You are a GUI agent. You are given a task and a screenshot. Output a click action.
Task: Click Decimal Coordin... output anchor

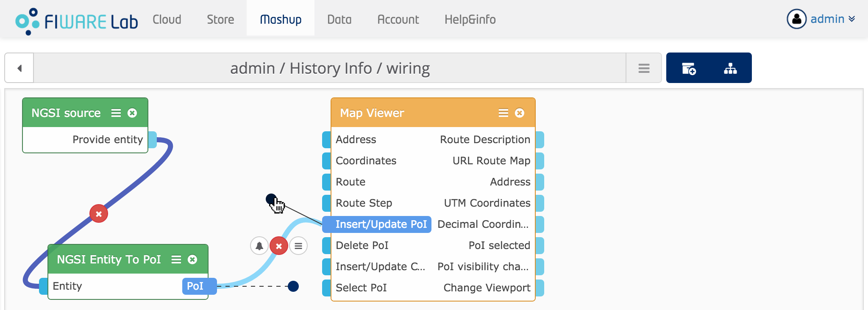(540, 224)
